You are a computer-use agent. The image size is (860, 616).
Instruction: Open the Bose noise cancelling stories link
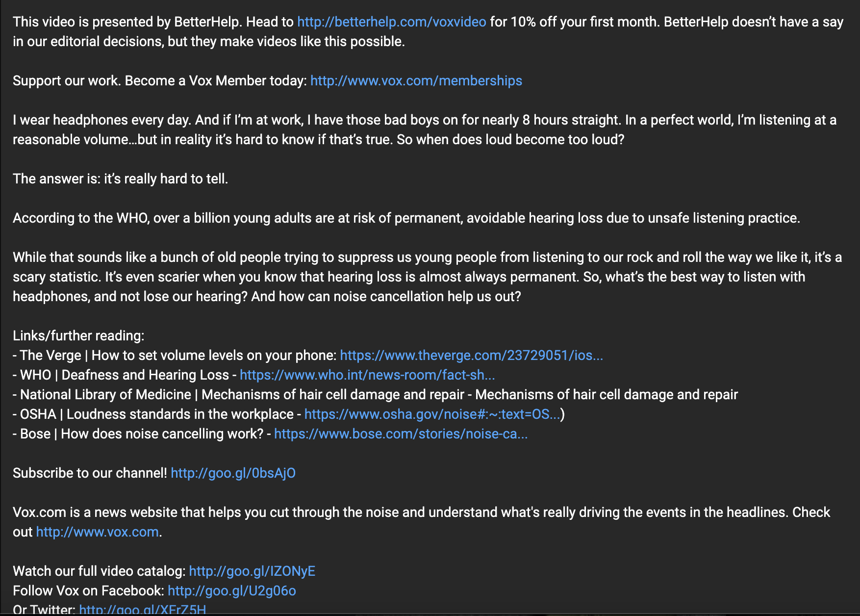click(x=401, y=434)
